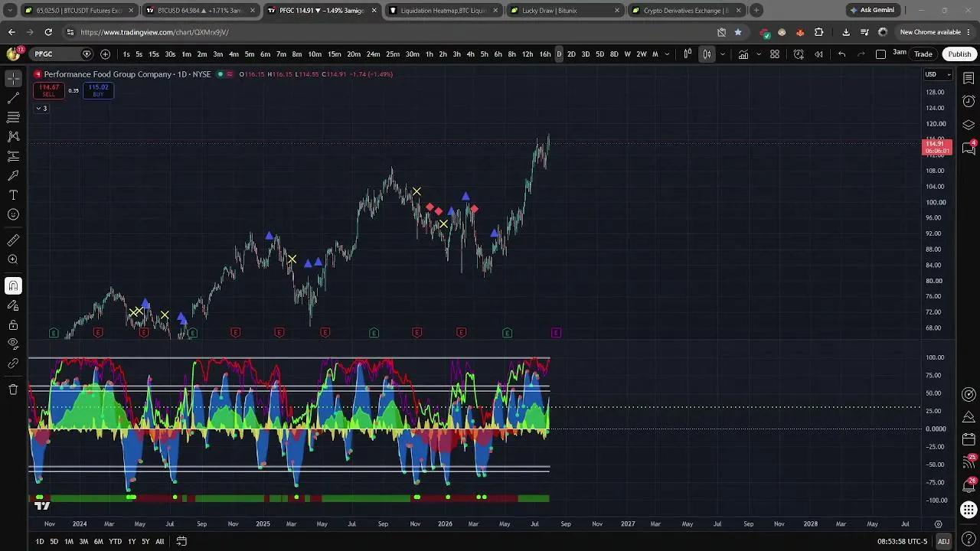Select the 1m time interval
Image resolution: width=980 pixels, height=551 pixels.
click(186, 54)
